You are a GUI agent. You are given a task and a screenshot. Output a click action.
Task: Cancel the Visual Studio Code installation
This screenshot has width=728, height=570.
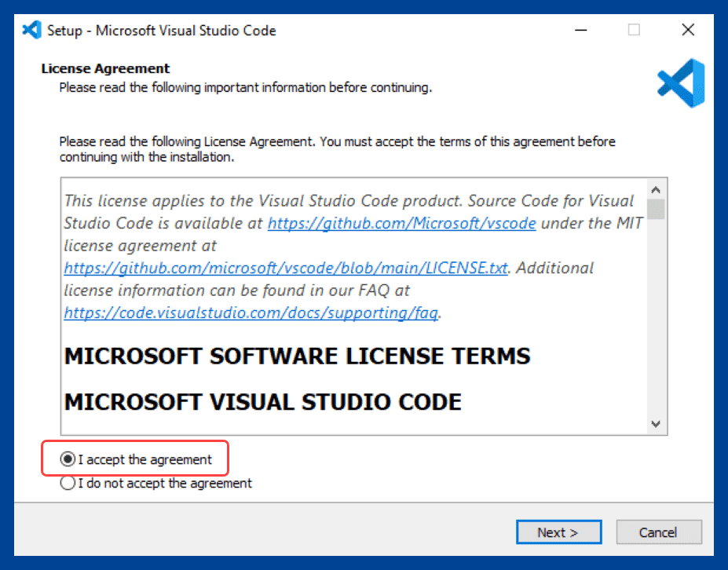pyautogui.click(x=658, y=532)
